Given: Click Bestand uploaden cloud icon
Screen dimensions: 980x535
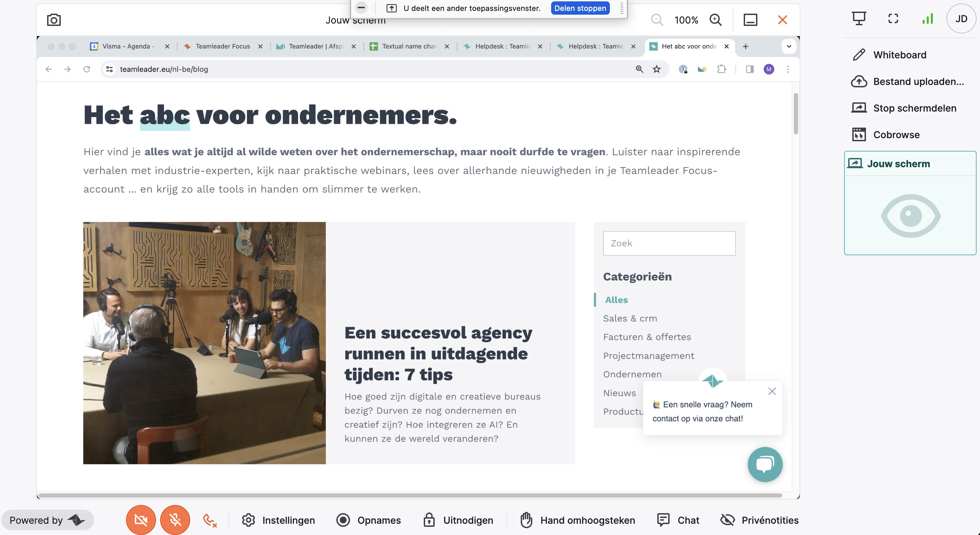Looking at the screenshot, I should pos(859,81).
